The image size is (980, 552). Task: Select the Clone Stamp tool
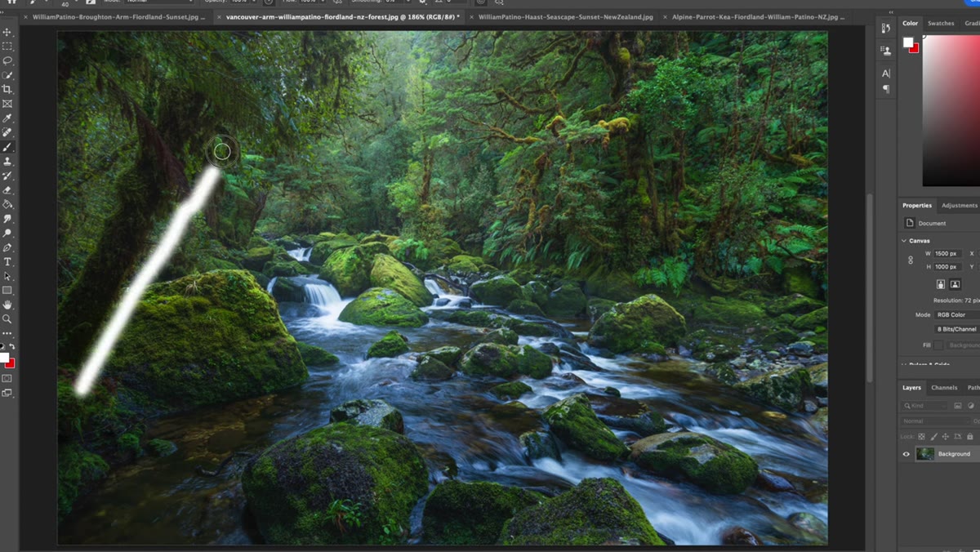7,161
